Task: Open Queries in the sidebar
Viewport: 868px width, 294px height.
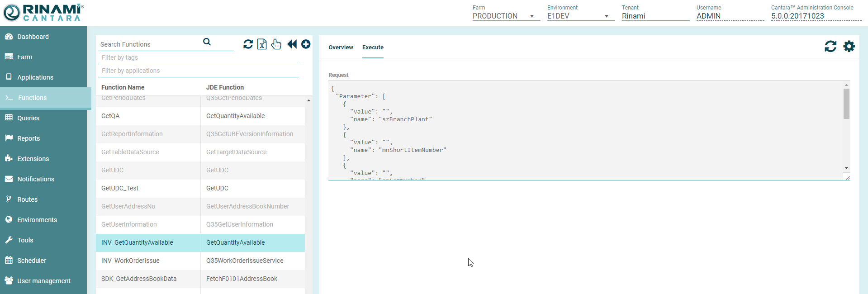Action: click(28, 118)
